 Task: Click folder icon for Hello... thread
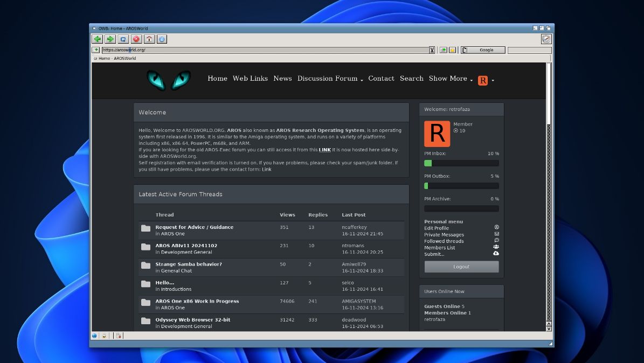click(x=146, y=284)
